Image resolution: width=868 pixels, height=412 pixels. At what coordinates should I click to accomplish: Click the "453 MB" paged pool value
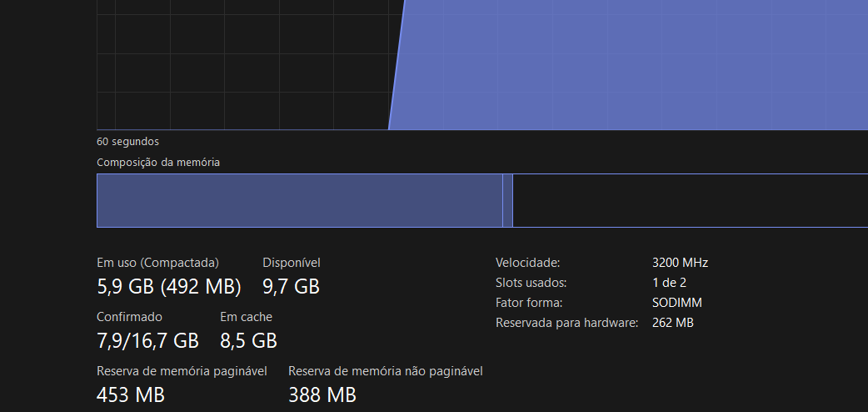[131, 394]
